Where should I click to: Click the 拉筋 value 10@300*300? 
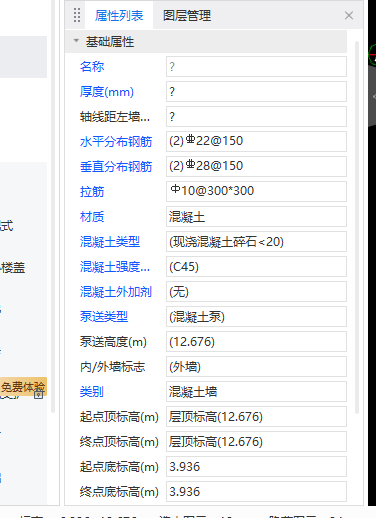click(x=256, y=192)
